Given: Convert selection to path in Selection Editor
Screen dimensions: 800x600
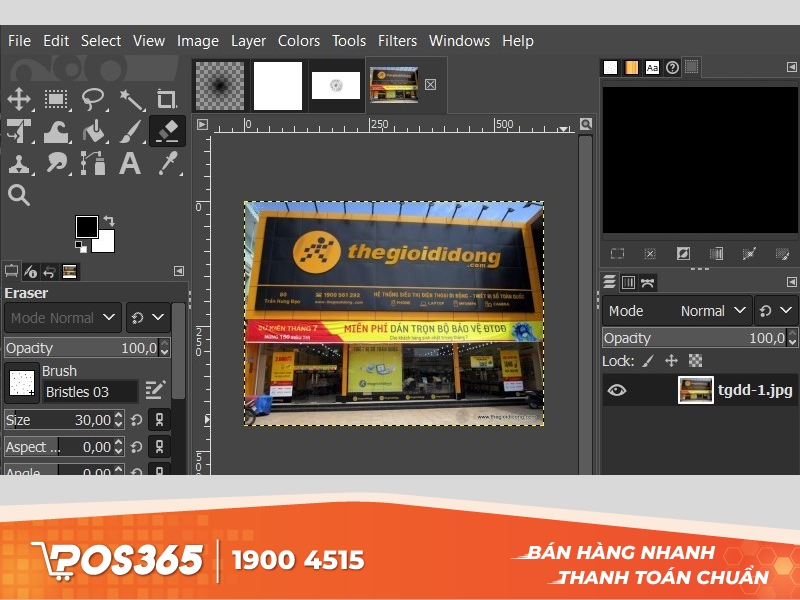Looking at the screenshot, I should (x=749, y=254).
